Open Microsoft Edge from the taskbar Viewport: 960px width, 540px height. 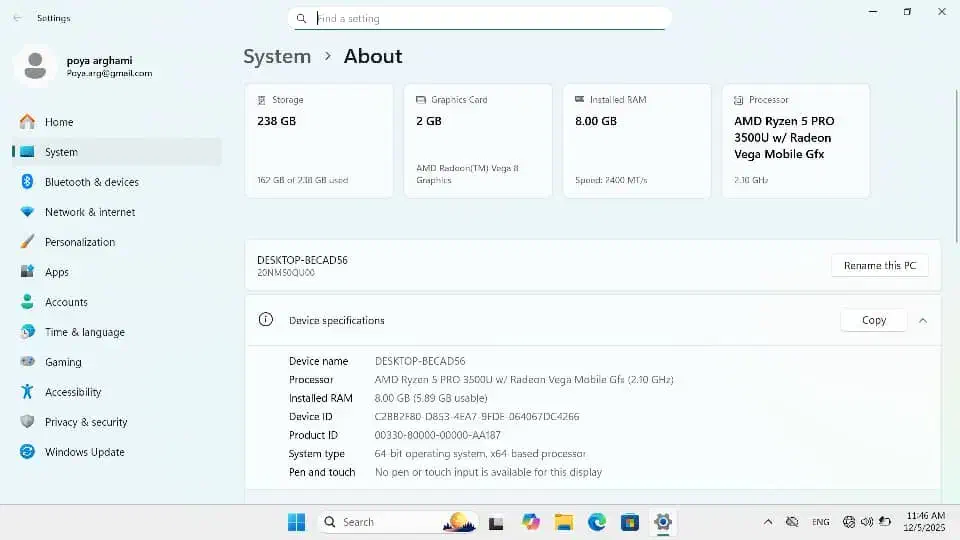[597, 522]
